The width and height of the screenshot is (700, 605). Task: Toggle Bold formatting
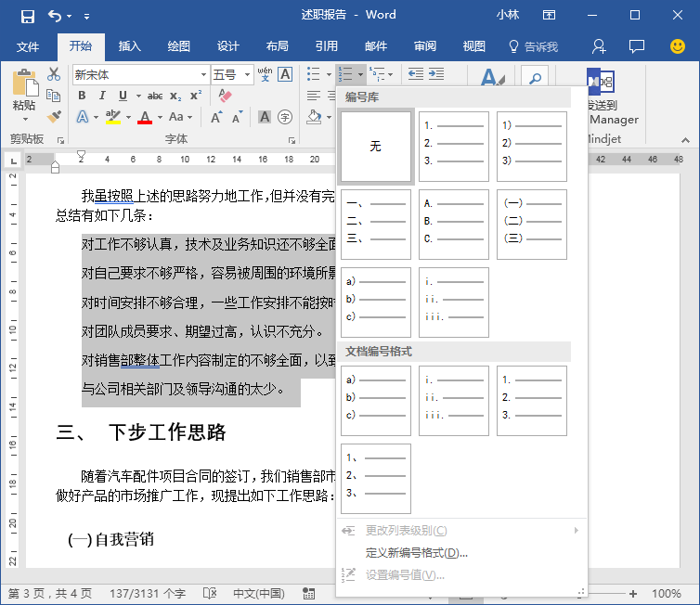tap(82, 96)
